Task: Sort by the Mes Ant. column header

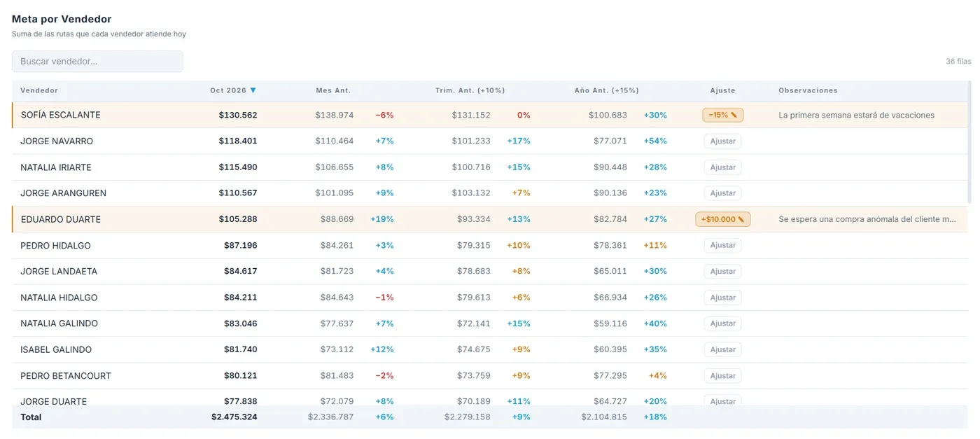Action: click(333, 90)
